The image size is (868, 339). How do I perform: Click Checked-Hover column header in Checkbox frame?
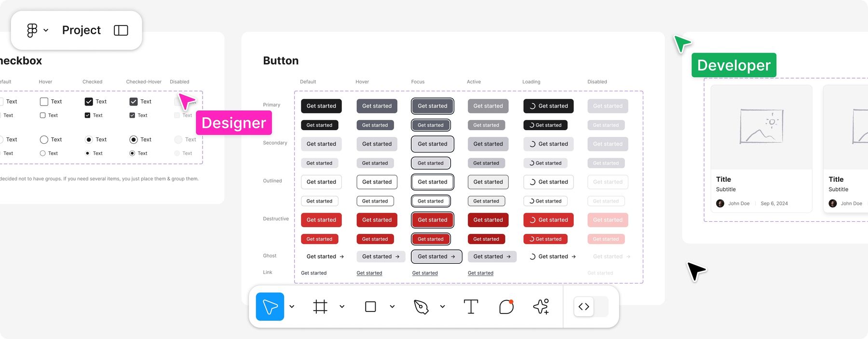(x=144, y=82)
